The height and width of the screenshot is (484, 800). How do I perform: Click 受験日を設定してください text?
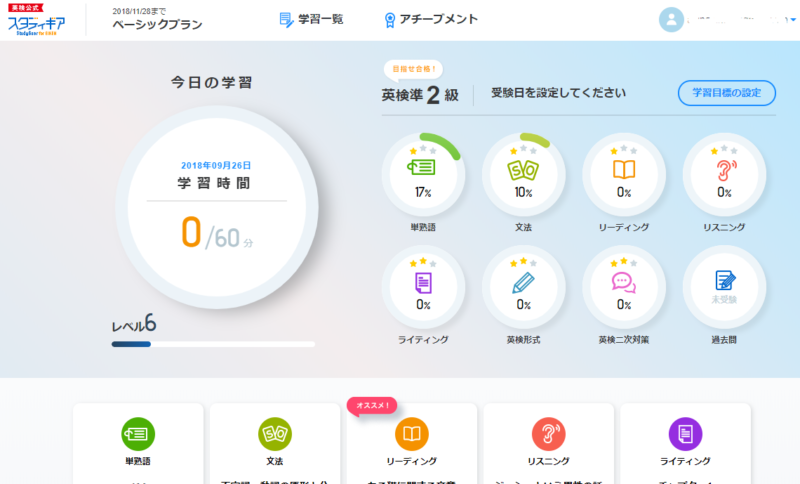click(558, 93)
